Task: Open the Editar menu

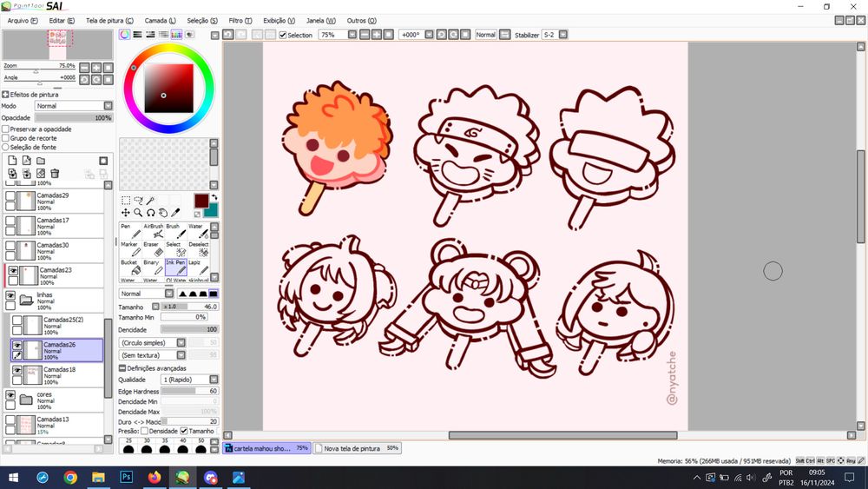Action: tap(62, 21)
